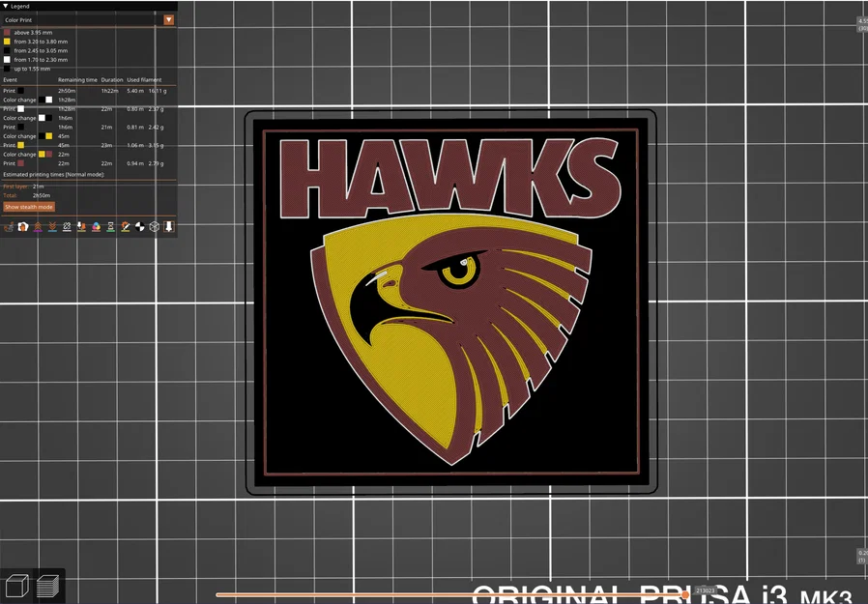Select 'above 3.95 mm' legend label
868x604 pixels.
pyautogui.click(x=33, y=33)
